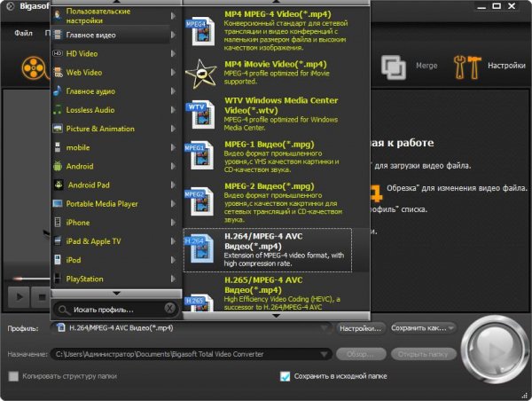This screenshot has width=532, height=401.
Task: Open the Профиль dropdown list
Action: coord(192,328)
